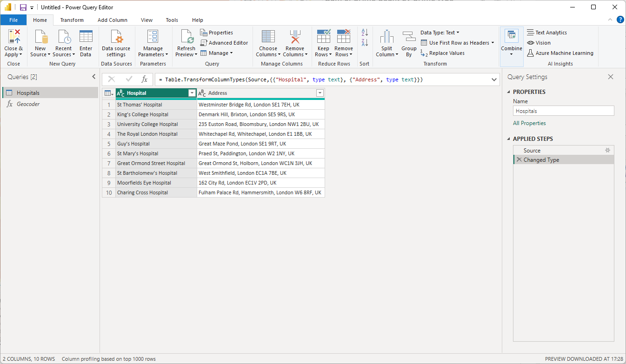Collapse the PROPERTIES section
The width and height of the screenshot is (626, 364).
(x=508, y=92)
